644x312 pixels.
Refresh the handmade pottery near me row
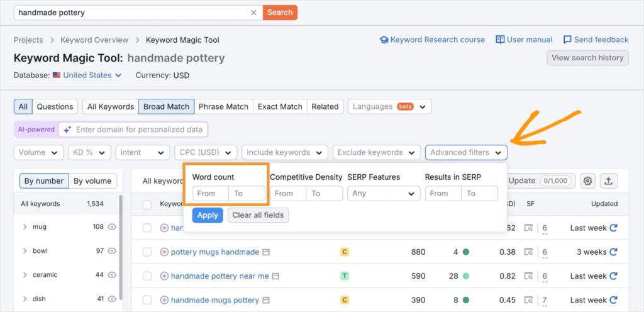pyautogui.click(x=614, y=276)
